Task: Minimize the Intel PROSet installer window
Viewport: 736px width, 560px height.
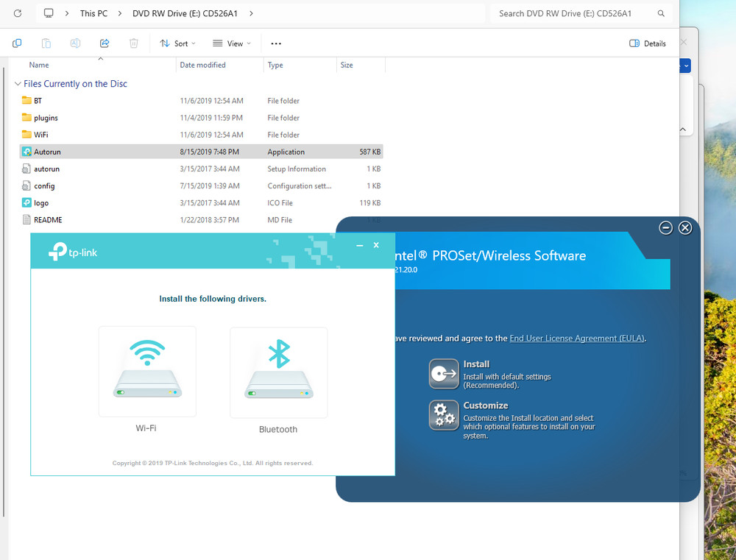Action: [665, 227]
